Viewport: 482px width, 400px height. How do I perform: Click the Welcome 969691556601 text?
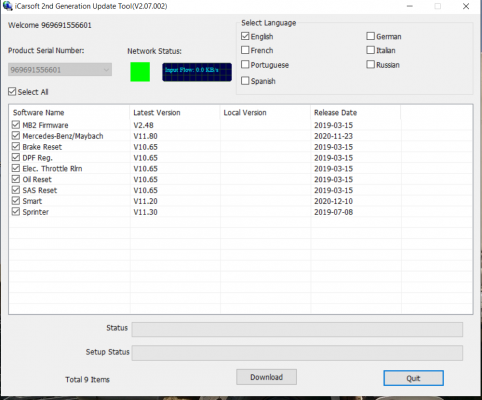coord(50,25)
